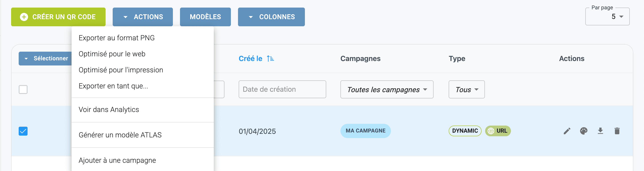Click the pencil edit icon in row
This screenshot has height=171, width=644.
pyautogui.click(x=567, y=131)
